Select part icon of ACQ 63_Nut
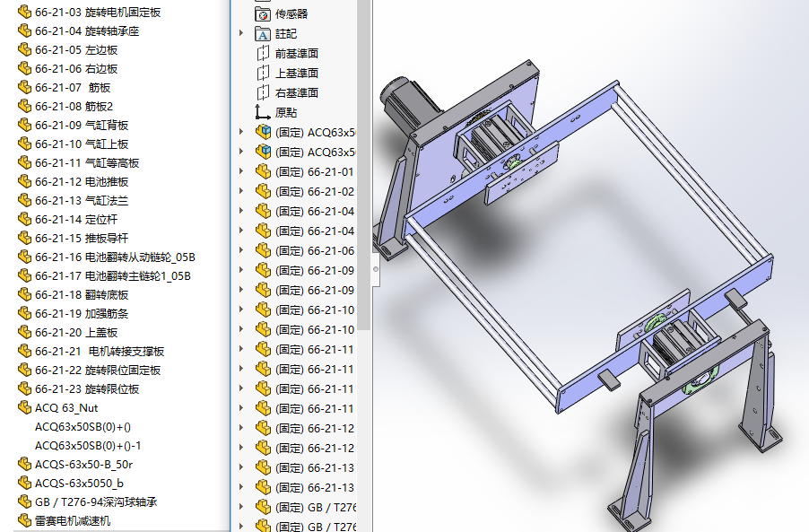Image resolution: width=809 pixels, height=532 pixels. coord(24,407)
